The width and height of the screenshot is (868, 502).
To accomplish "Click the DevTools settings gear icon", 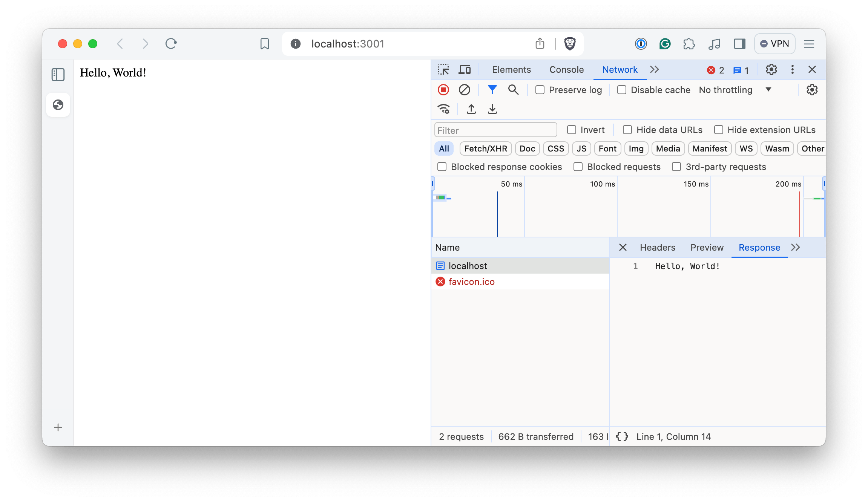I will 771,69.
